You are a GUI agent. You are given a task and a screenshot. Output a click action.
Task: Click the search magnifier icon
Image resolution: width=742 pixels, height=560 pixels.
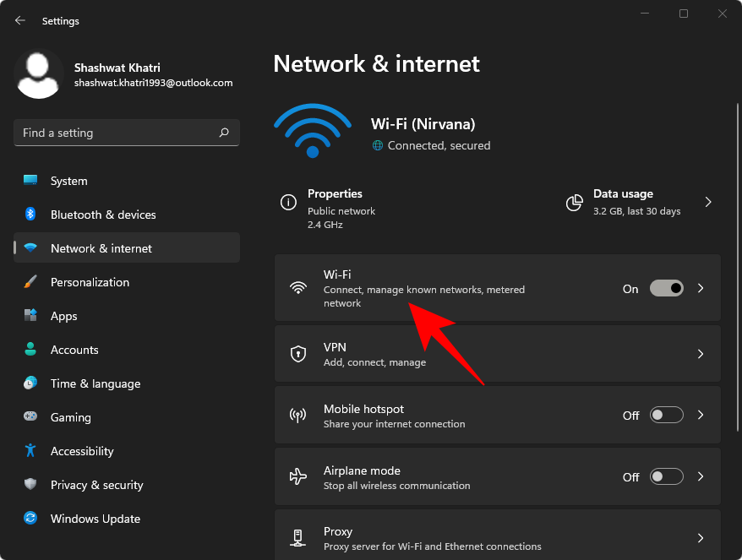pyautogui.click(x=224, y=133)
